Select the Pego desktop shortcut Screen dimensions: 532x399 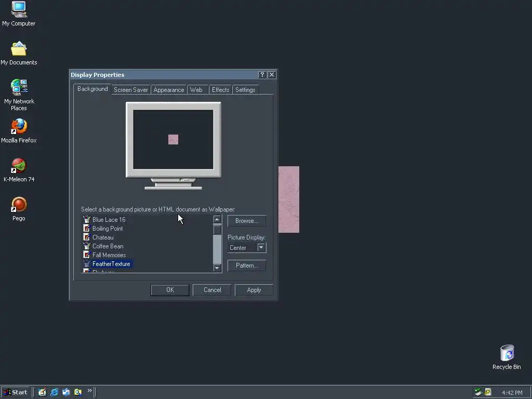click(x=19, y=209)
